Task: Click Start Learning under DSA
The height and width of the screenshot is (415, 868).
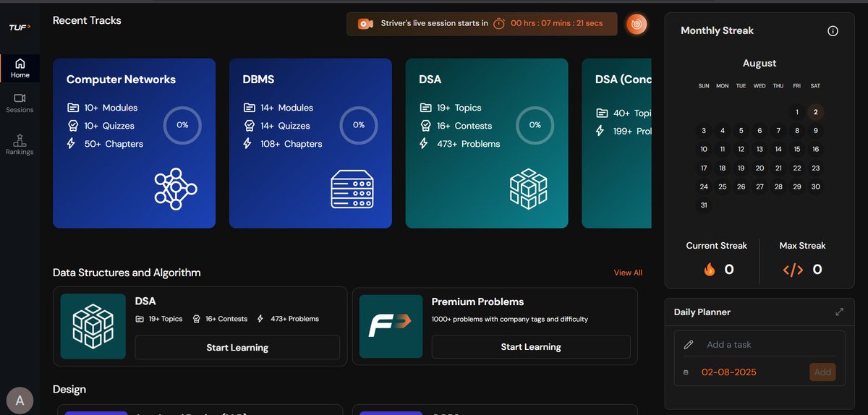Action: pyautogui.click(x=237, y=347)
